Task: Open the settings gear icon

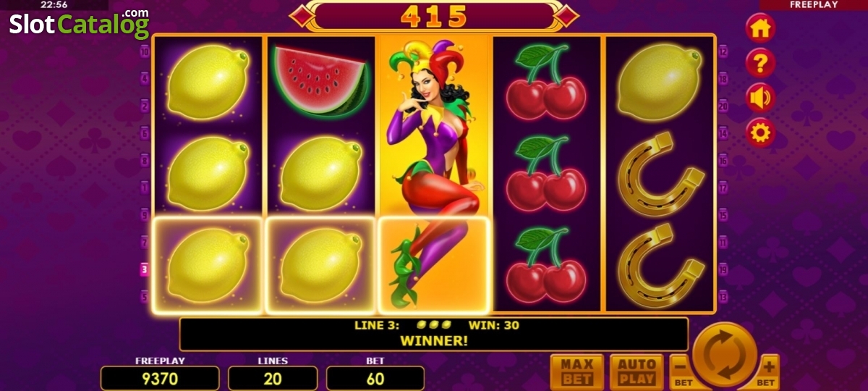Action: click(760, 133)
